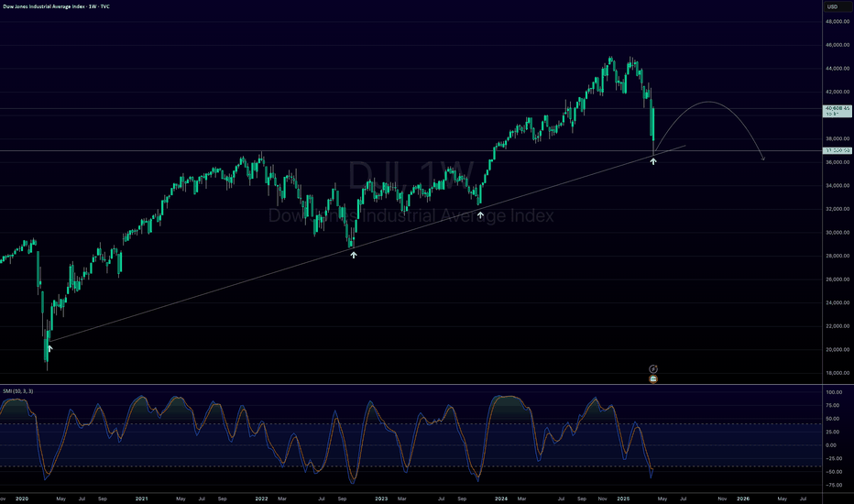Click the 25.00 level on SMI scale
854x504 pixels.
pyautogui.click(x=832, y=433)
